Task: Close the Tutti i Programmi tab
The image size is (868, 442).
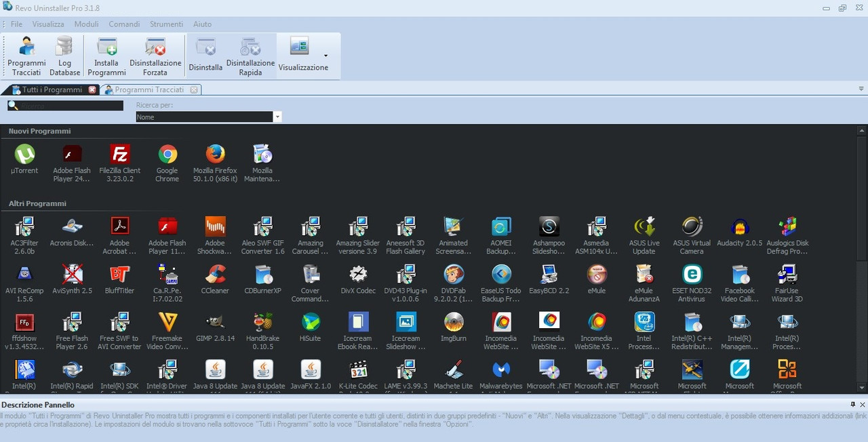Action: pyautogui.click(x=92, y=89)
